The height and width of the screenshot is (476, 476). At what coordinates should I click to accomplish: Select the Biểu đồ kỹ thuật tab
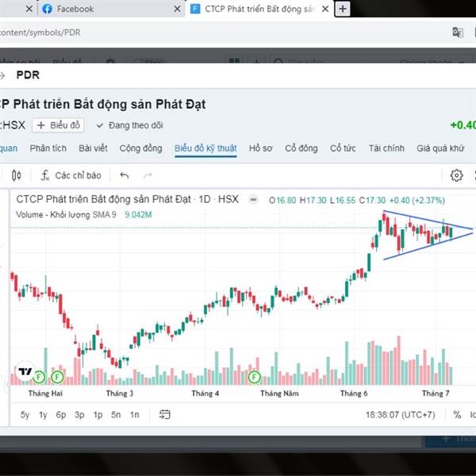[205, 148]
